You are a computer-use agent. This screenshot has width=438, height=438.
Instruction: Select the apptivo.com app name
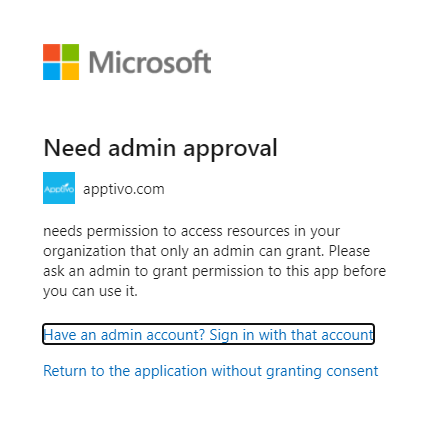[x=124, y=189]
